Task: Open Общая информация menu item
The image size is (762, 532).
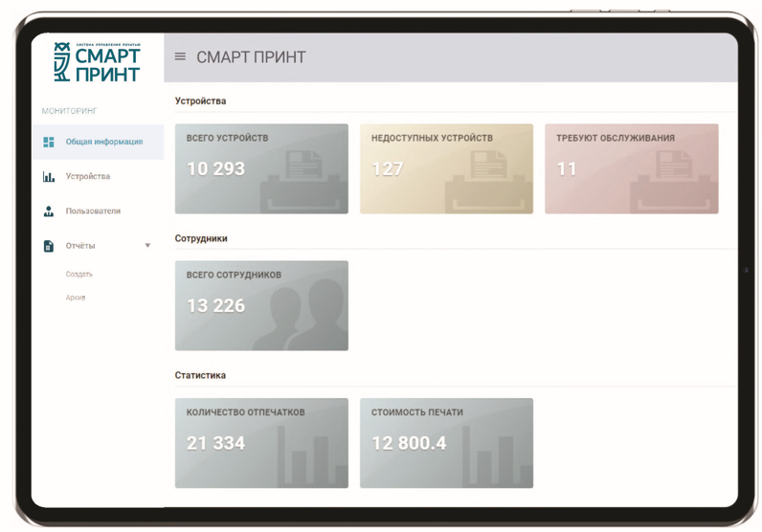Action: point(103,143)
